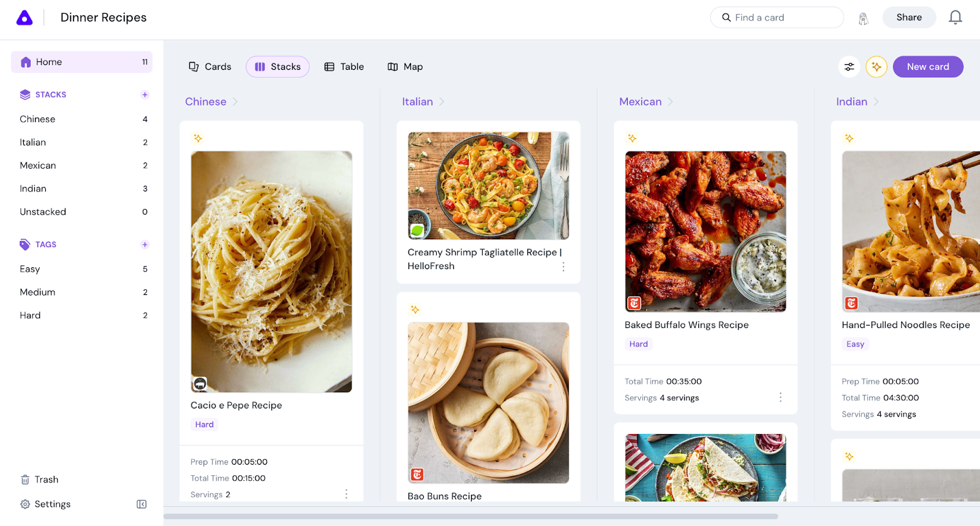Click the Tags section tag icon

(x=25, y=245)
